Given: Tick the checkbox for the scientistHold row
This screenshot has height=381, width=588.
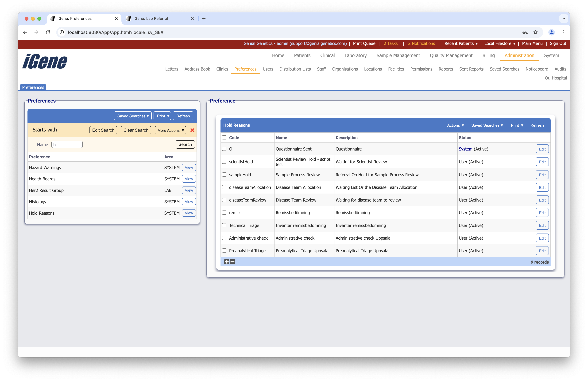Looking at the screenshot, I should (x=224, y=162).
